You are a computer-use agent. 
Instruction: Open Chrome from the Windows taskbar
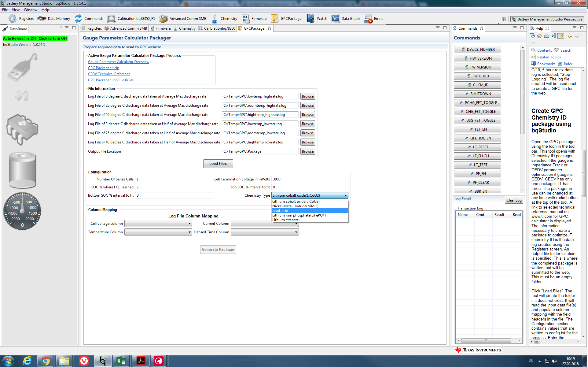tap(46, 361)
